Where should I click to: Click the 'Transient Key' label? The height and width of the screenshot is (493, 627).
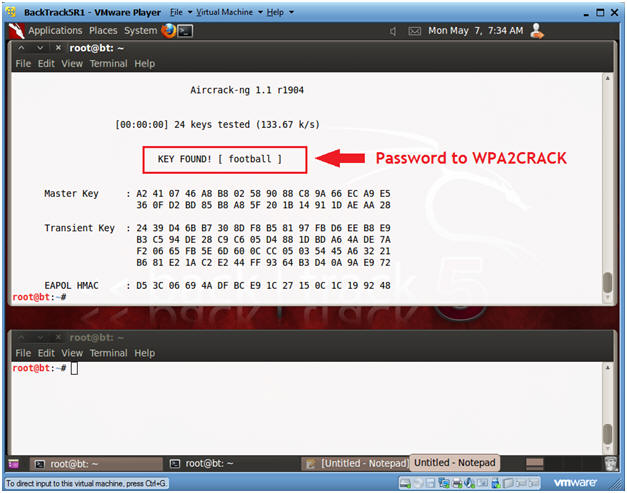(80, 228)
